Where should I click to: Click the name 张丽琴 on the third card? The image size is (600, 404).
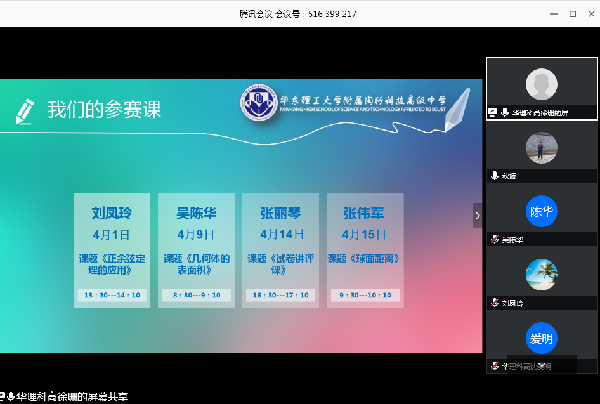(x=280, y=213)
